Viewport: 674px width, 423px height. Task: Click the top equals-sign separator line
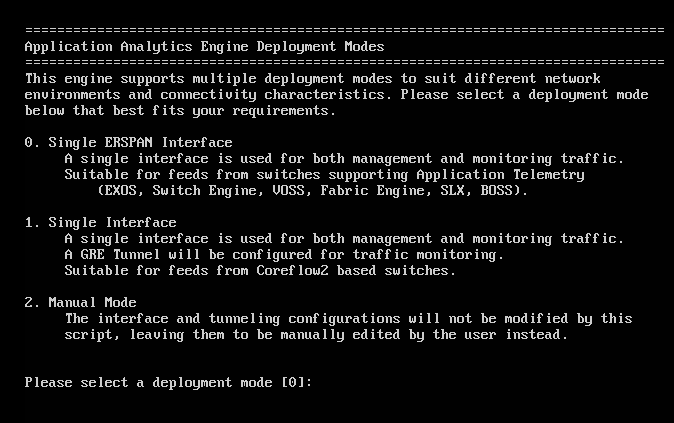click(x=345, y=30)
